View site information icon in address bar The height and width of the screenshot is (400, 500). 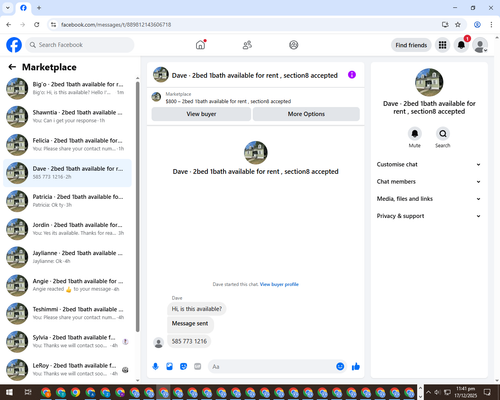click(53, 25)
